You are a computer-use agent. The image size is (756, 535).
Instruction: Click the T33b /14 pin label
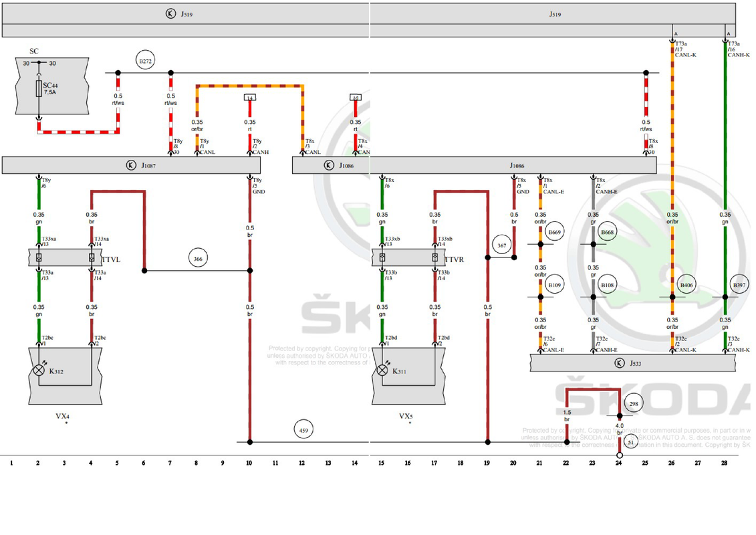coord(444,276)
